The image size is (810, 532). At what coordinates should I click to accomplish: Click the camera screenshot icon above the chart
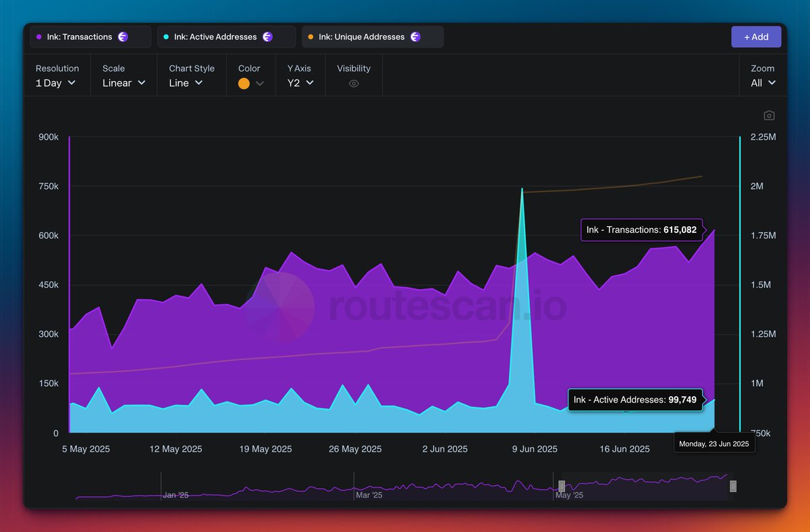tap(769, 115)
